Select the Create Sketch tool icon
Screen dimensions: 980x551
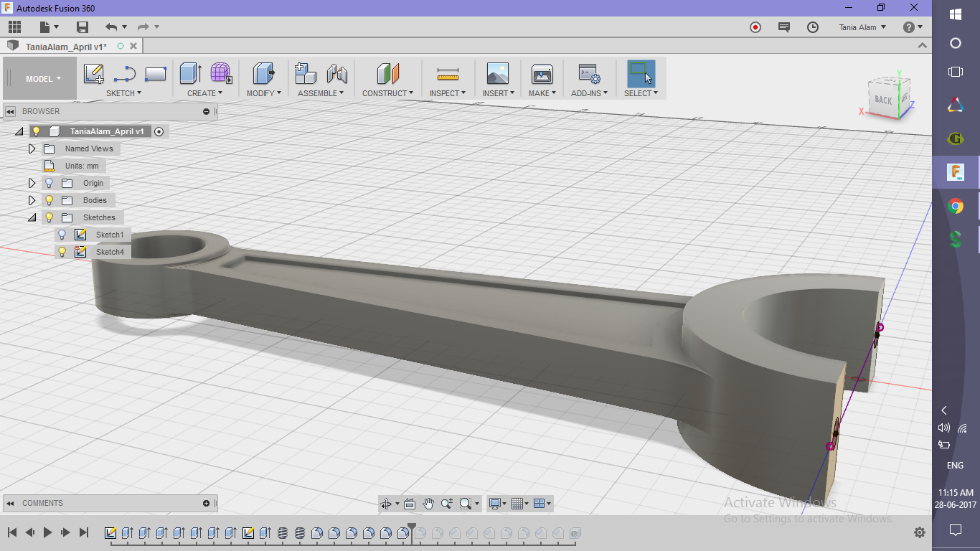[x=94, y=74]
